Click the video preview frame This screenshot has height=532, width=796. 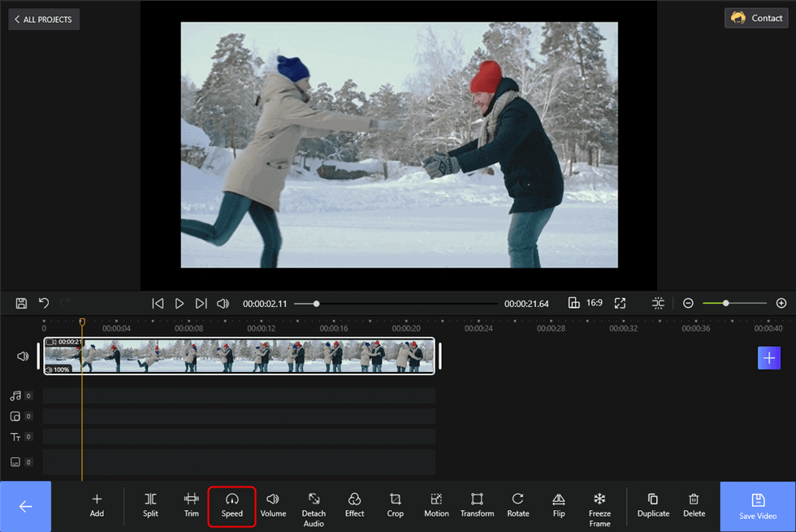pyautogui.click(x=400, y=145)
